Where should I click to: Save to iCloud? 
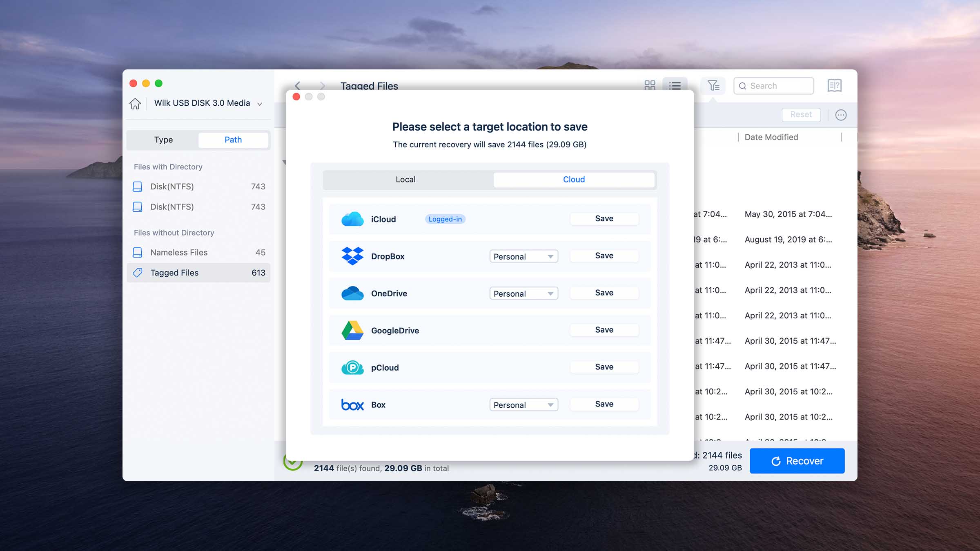tap(604, 219)
